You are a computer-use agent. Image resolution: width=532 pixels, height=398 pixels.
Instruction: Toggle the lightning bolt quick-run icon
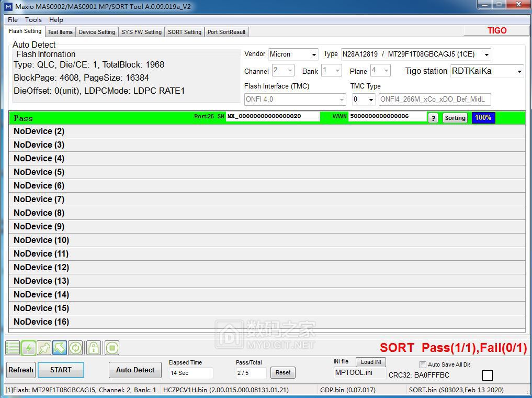(x=29, y=347)
